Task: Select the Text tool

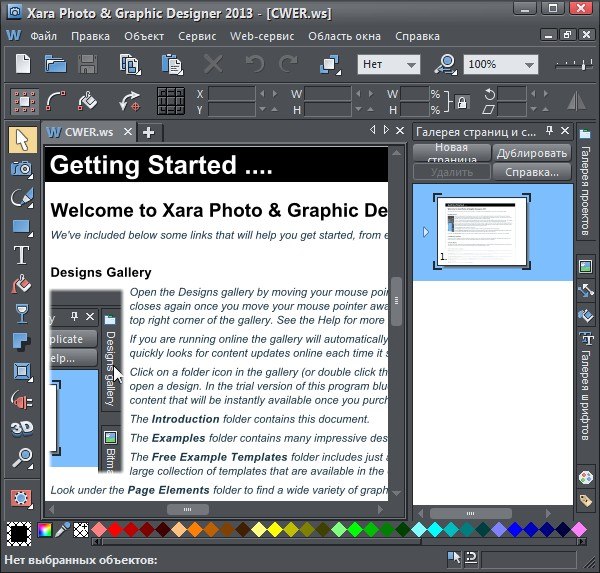Action: click(x=21, y=255)
